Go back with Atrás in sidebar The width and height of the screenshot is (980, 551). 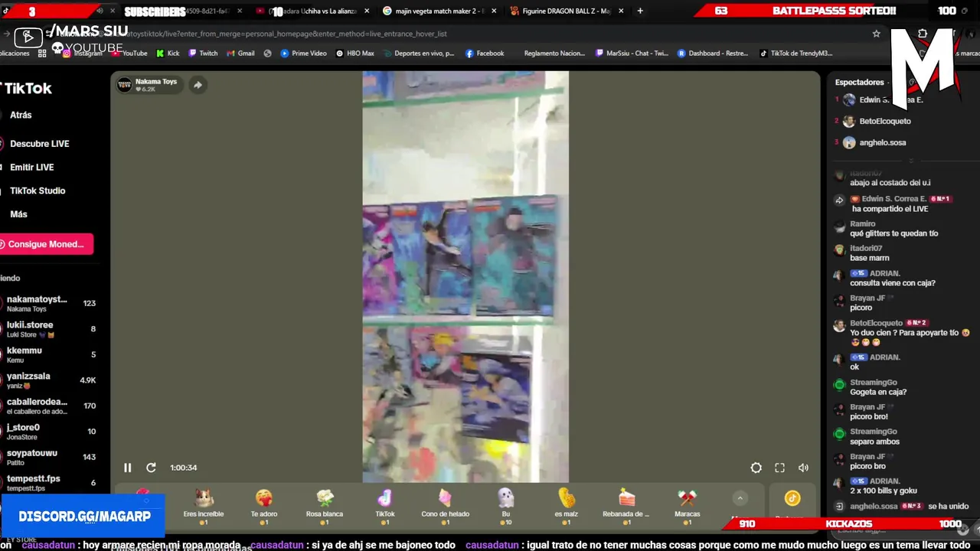[x=21, y=115]
